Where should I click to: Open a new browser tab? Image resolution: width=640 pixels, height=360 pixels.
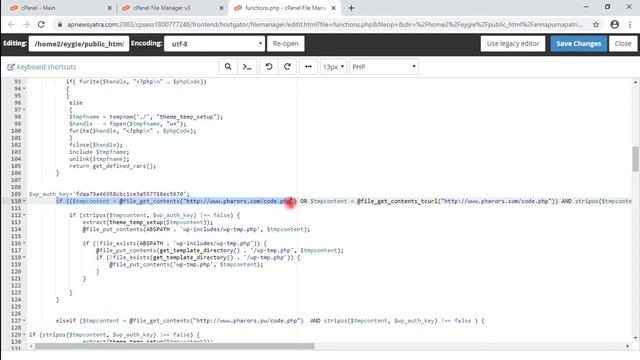(x=351, y=8)
